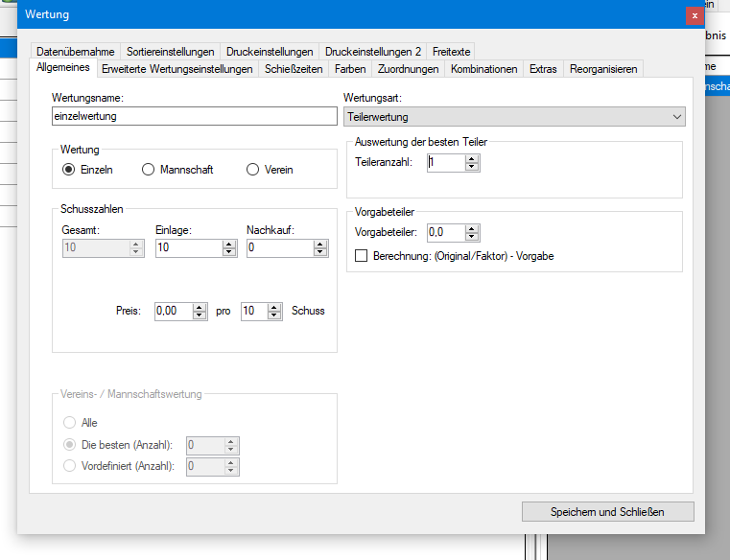Select the Mannschaft radio button

pos(149,170)
